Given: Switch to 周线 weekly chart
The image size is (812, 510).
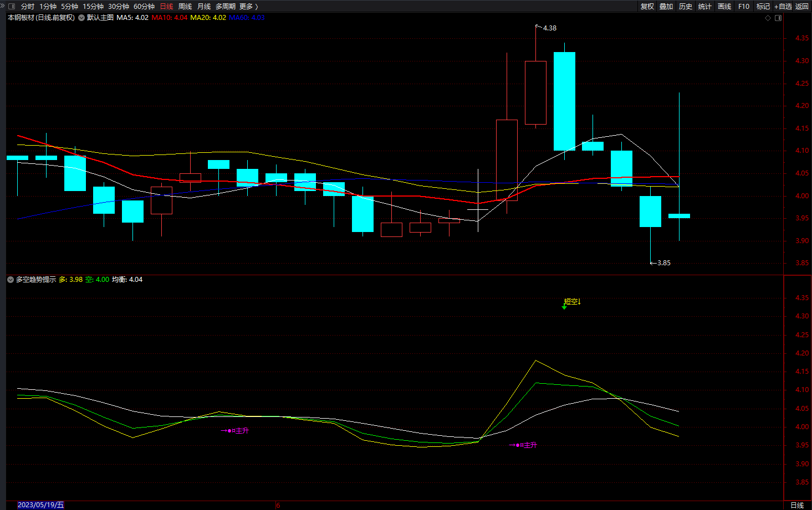Looking at the screenshot, I should pyautogui.click(x=185, y=7).
